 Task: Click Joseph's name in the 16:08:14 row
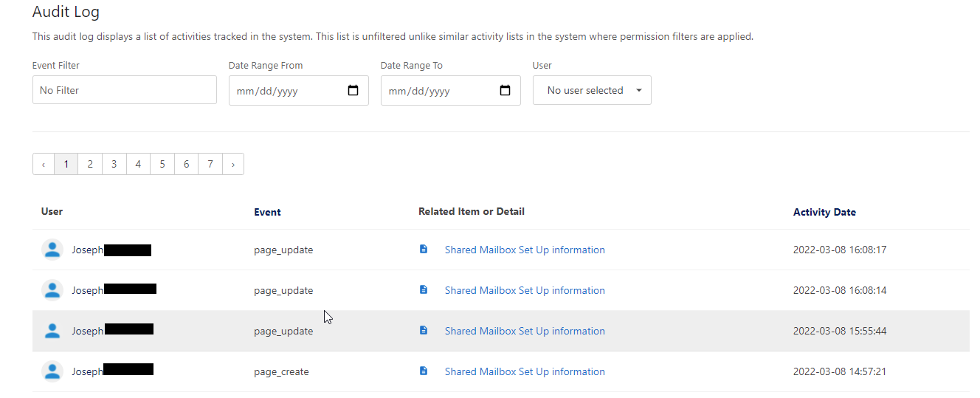click(88, 290)
